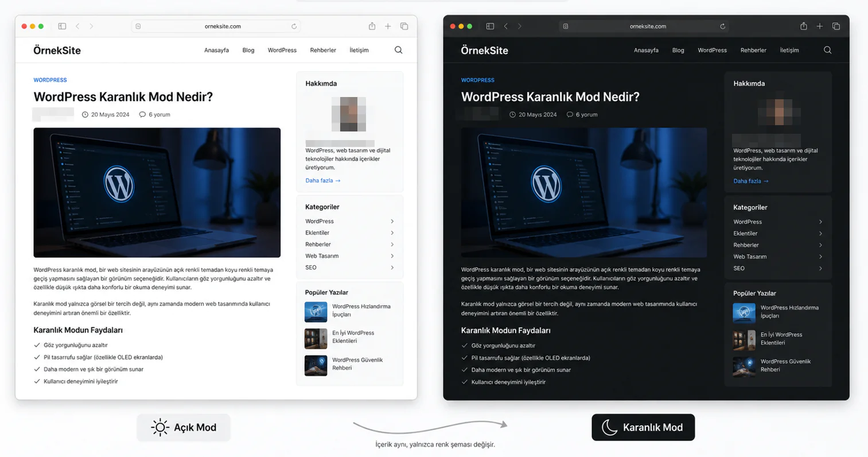Go forward in the dark browser window
The image size is (868, 457).
[x=520, y=26]
